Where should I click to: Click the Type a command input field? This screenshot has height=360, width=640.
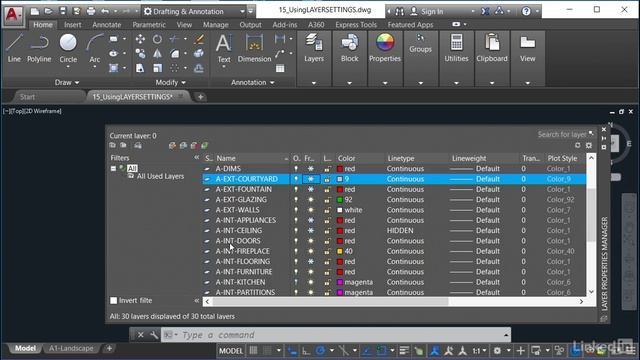[335, 335]
